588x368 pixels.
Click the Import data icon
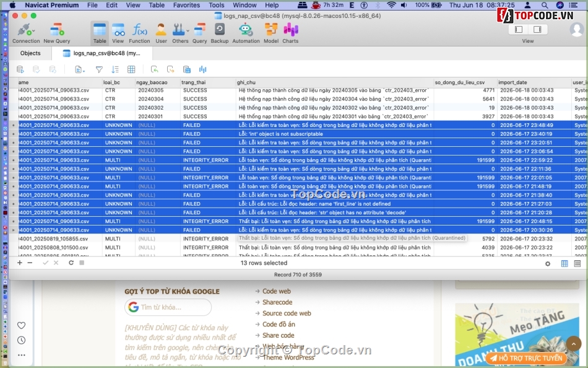154,69
